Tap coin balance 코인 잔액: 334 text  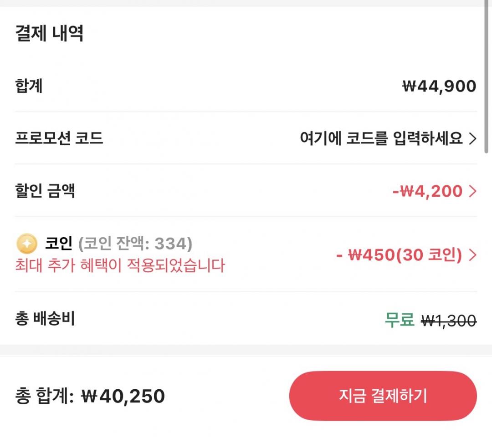point(135,244)
